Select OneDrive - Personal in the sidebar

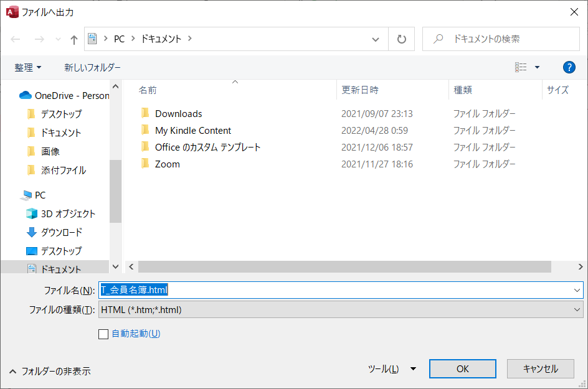point(65,95)
